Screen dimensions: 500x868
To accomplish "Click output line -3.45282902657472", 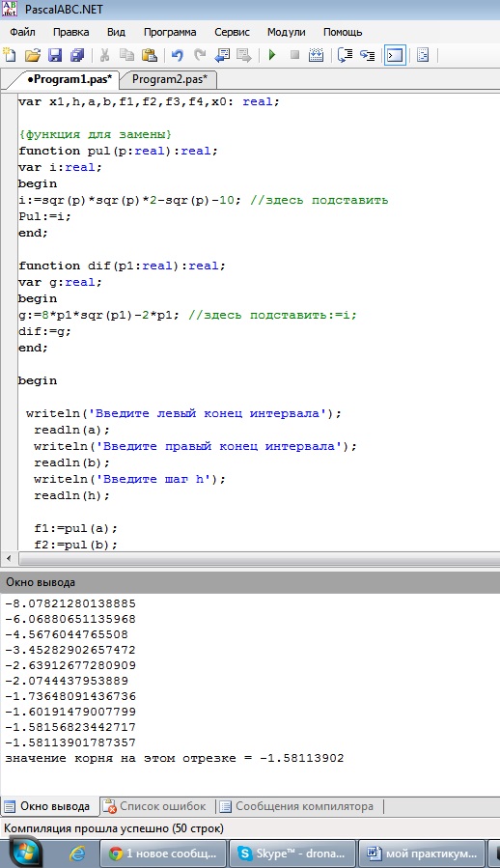I will (x=70, y=650).
